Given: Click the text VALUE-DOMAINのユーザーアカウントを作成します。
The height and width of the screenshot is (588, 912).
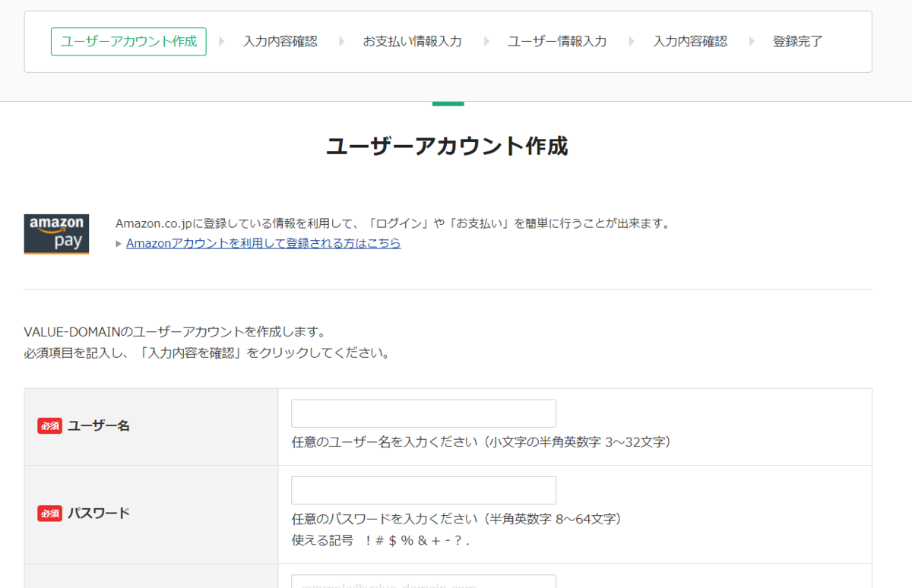Looking at the screenshot, I should click(x=176, y=332).
